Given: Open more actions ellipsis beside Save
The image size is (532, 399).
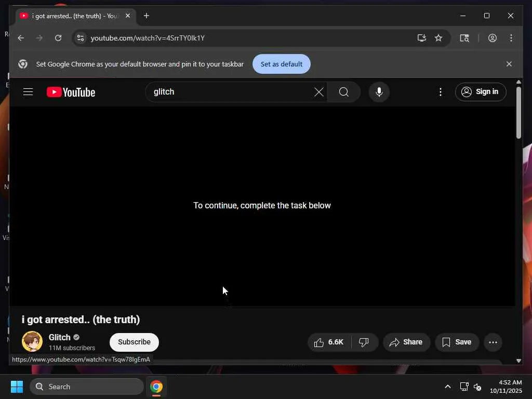Looking at the screenshot, I should tap(493, 342).
